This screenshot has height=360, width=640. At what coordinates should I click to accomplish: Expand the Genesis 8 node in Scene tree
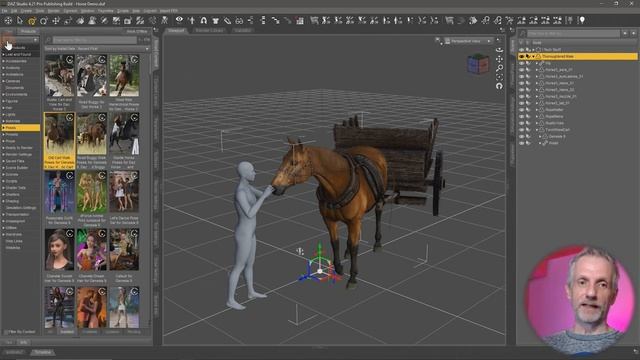(x=540, y=136)
